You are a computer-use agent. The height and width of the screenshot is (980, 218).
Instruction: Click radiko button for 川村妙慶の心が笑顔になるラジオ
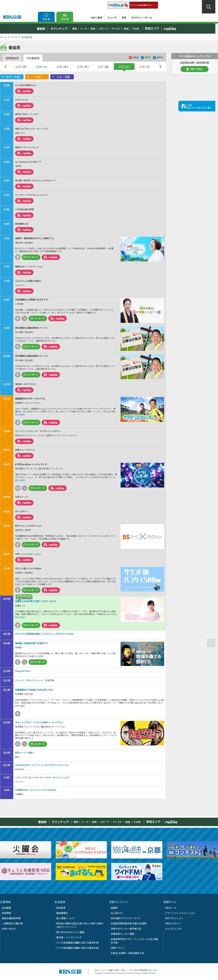pos(57,318)
